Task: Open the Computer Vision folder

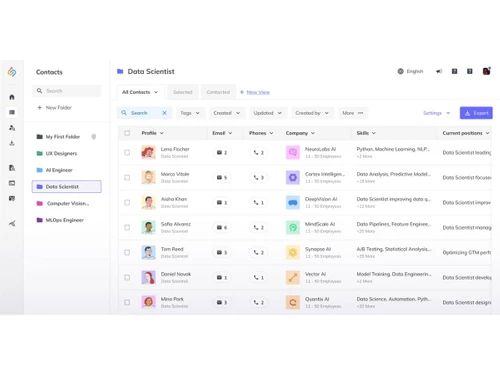Action: tap(67, 203)
